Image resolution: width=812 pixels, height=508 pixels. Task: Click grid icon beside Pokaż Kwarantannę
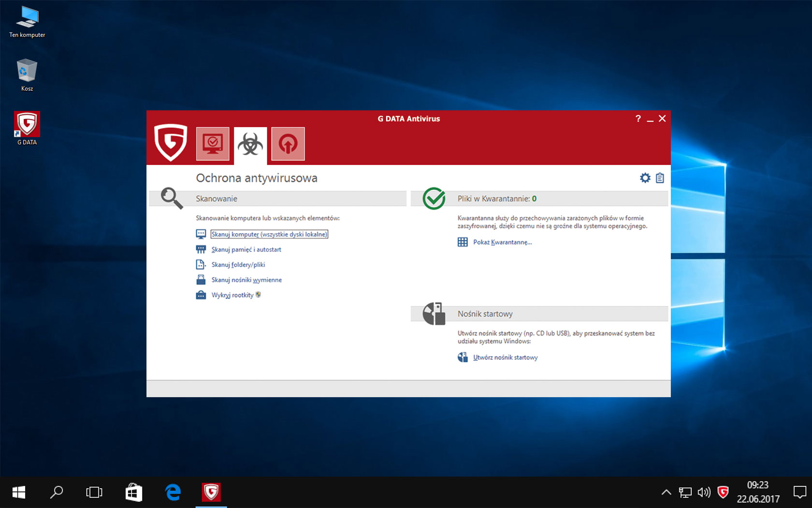tap(463, 242)
